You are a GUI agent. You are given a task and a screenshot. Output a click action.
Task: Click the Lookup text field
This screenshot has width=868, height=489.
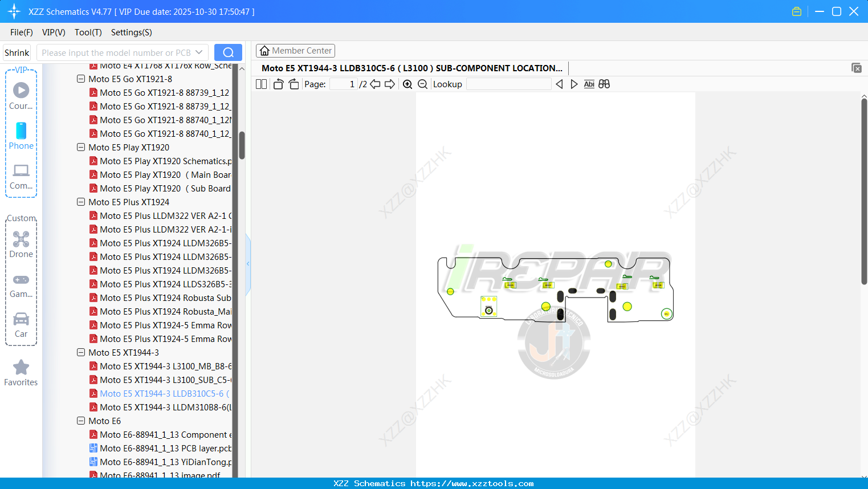[508, 84]
